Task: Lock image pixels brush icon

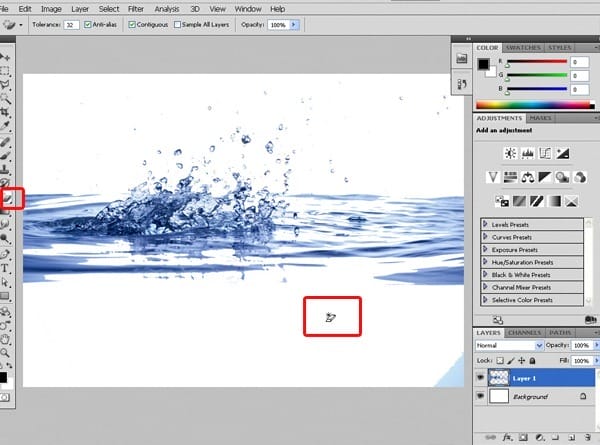Action: [511, 360]
